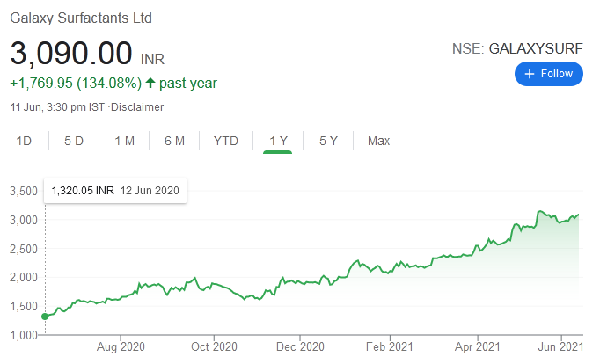
Task: Show the 1M price chart
Action: 124,141
